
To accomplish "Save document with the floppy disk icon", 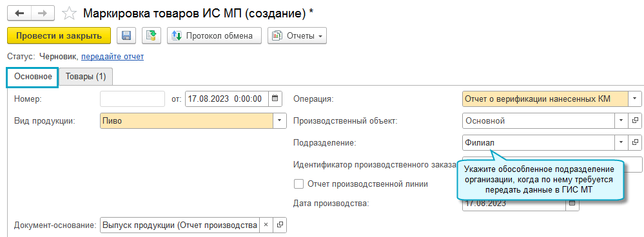I will (x=126, y=35).
